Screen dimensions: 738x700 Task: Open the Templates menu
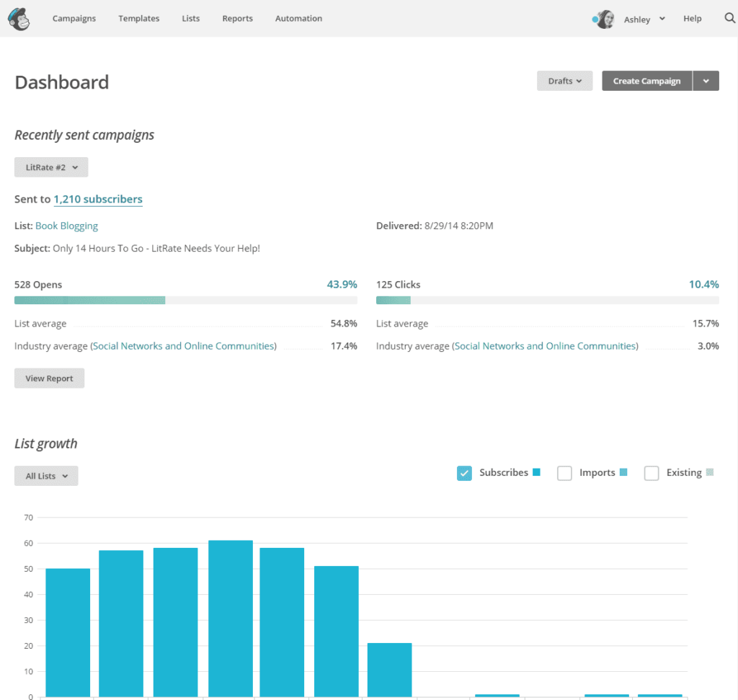click(139, 18)
